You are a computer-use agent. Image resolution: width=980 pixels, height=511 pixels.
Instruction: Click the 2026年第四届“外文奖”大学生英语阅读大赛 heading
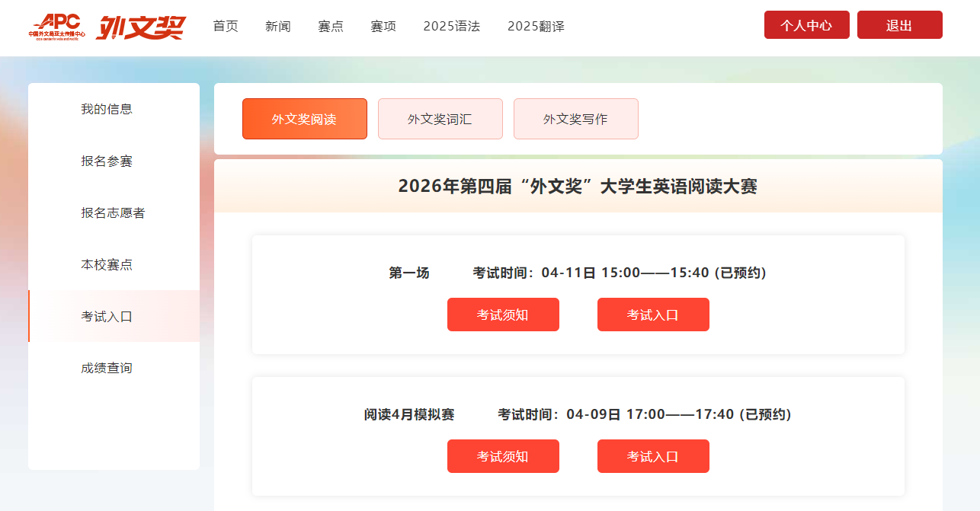click(x=578, y=187)
